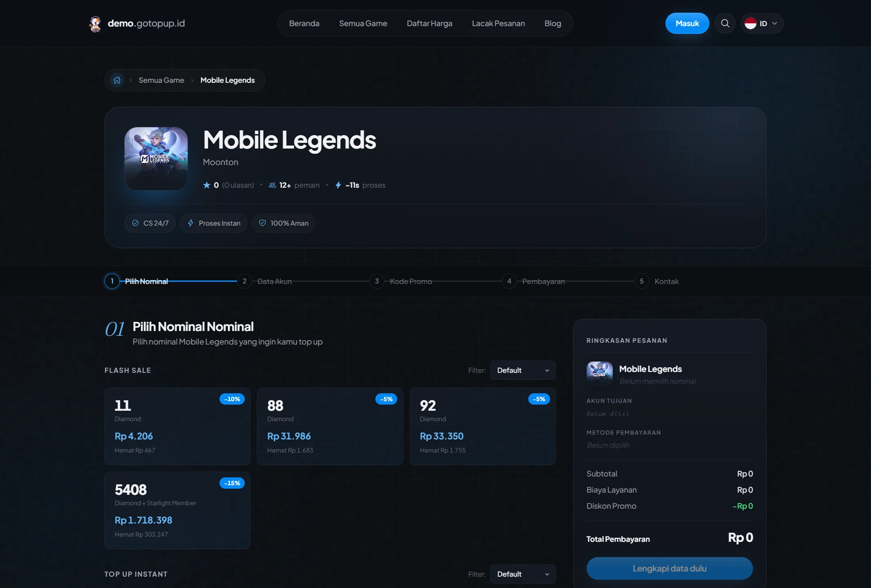Click the Masuk login button
Image resolution: width=871 pixels, height=588 pixels.
pyautogui.click(x=687, y=24)
